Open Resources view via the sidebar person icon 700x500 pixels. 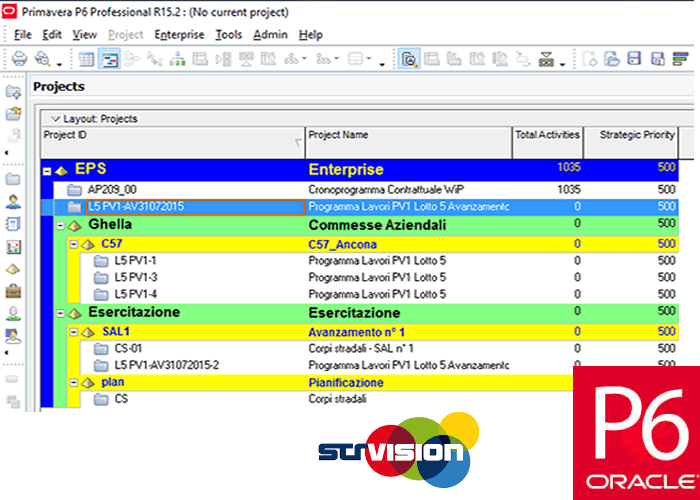coord(13,201)
